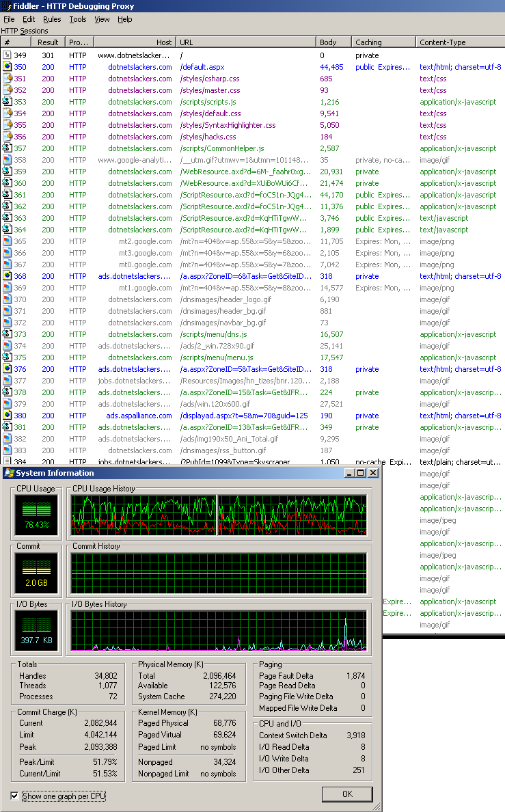This screenshot has height=812, width=505.
Task: Select the HTML icon for session 376
Action: tap(7, 368)
